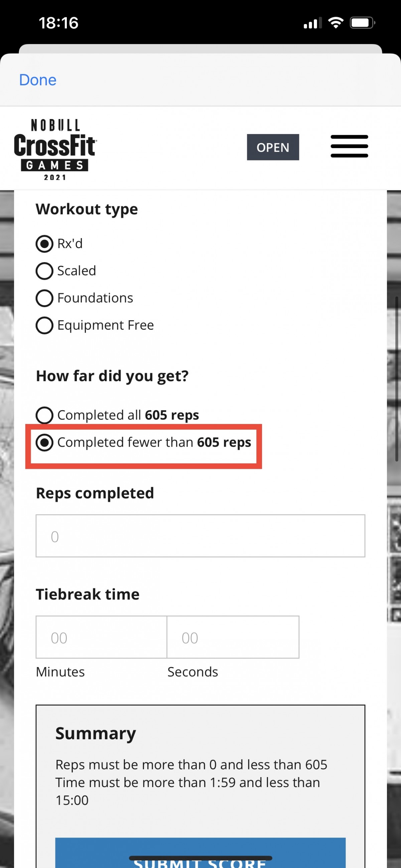The height and width of the screenshot is (868, 401).
Task: Tap the 18:16 clock in status bar
Action: click(x=58, y=23)
